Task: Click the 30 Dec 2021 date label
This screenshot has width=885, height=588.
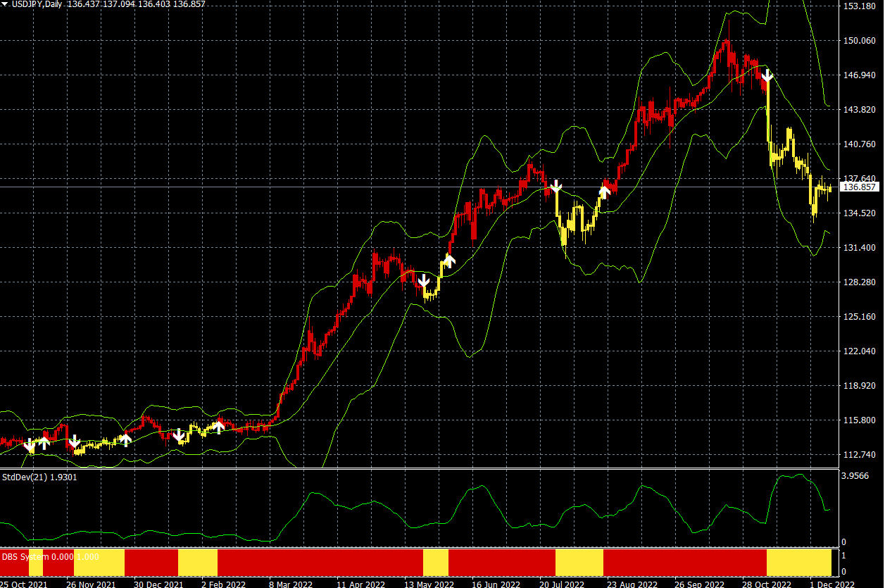Action: [158, 584]
